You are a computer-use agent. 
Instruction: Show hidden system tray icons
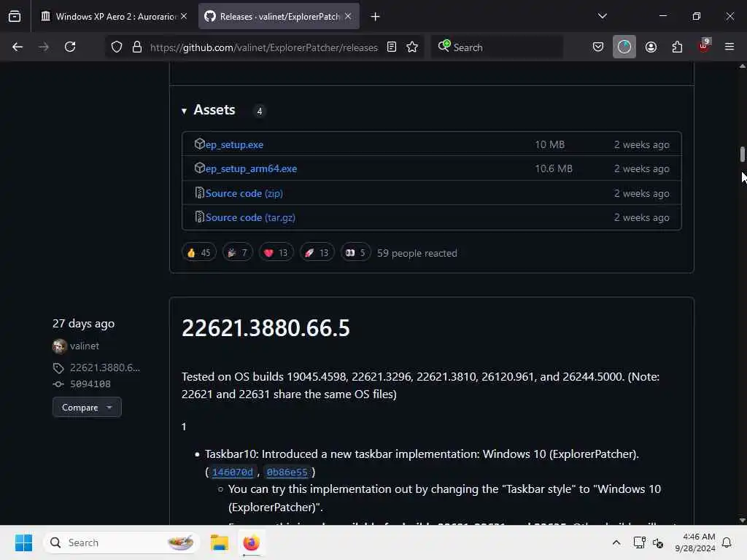pyautogui.click(x=616, y=542)
